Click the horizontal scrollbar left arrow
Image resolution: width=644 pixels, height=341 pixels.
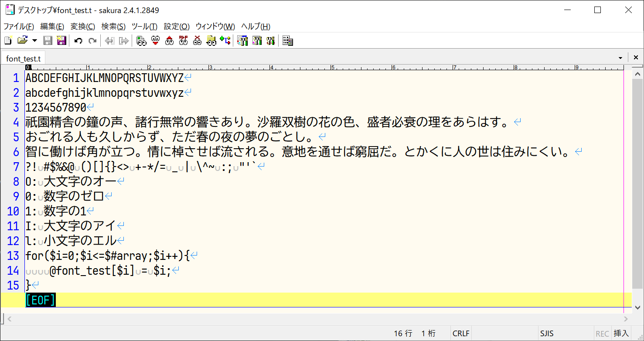9,319
